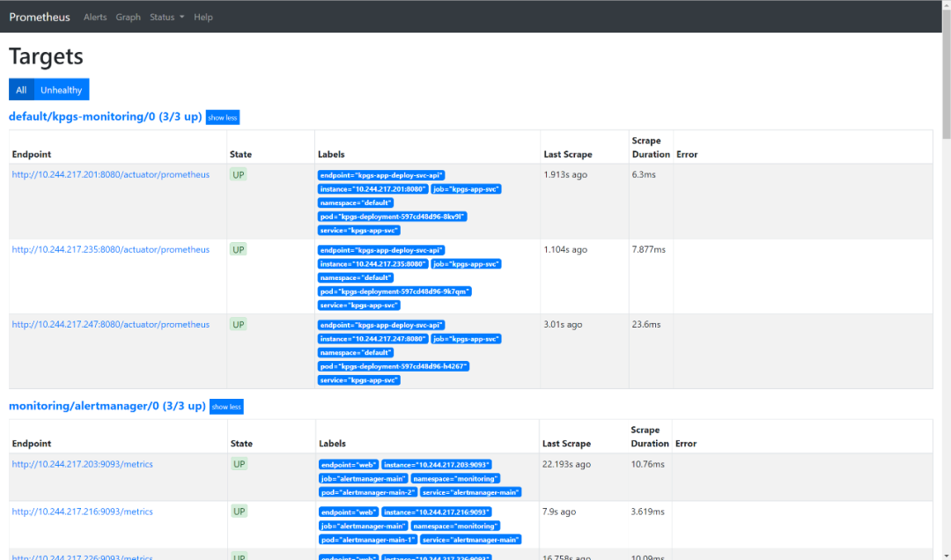Click last scrape value 1.104s ago
Viewport: 951px width, 560px height.
(x=565, y=249)
